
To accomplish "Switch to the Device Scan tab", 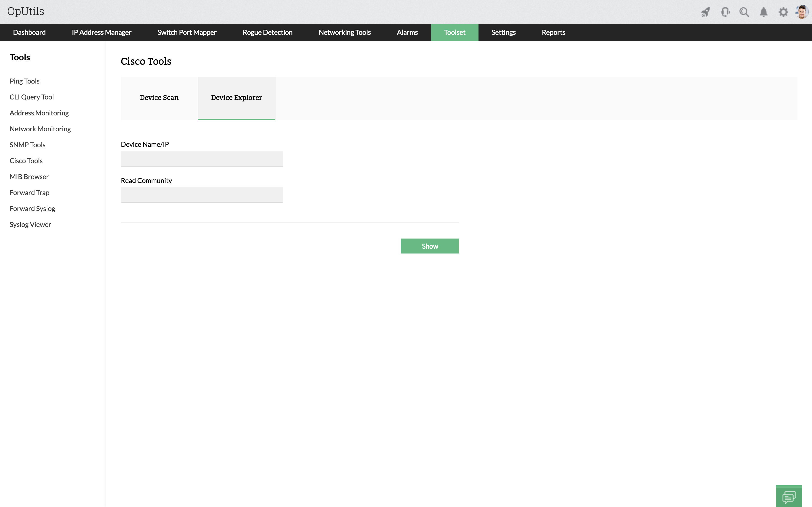I will coord(159,98).
